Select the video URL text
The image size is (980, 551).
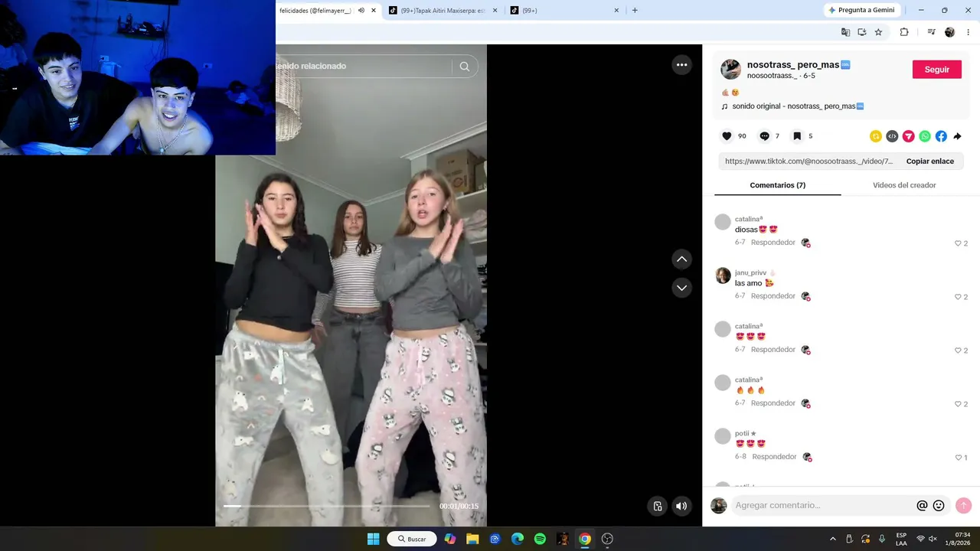[808, 161]
